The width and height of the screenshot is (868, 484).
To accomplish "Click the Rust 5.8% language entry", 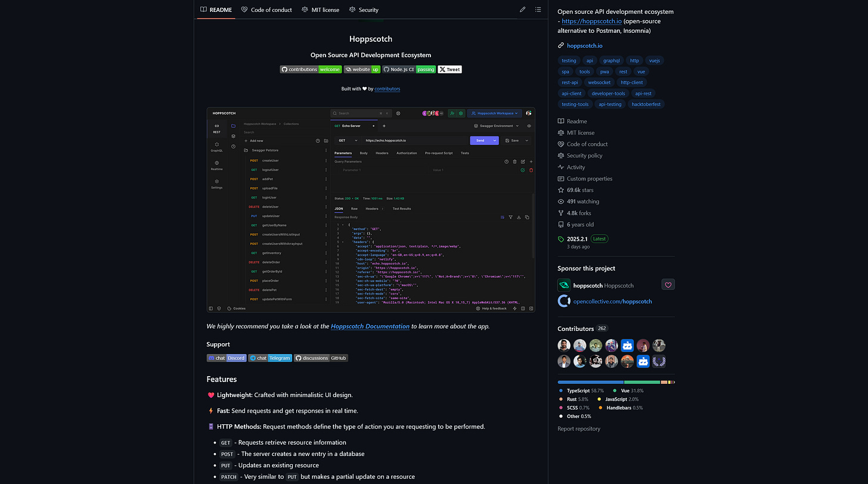I will 573,399.
